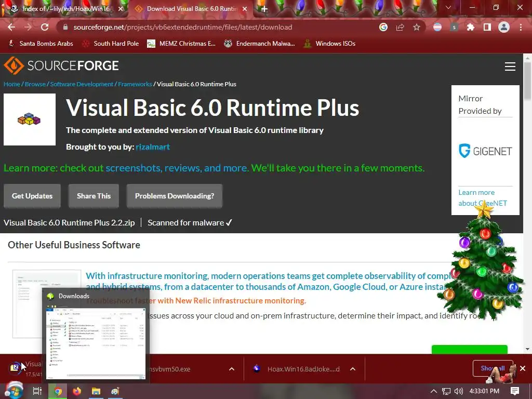
Task: Open a new tab with plus button
Action: pos(264,9)
